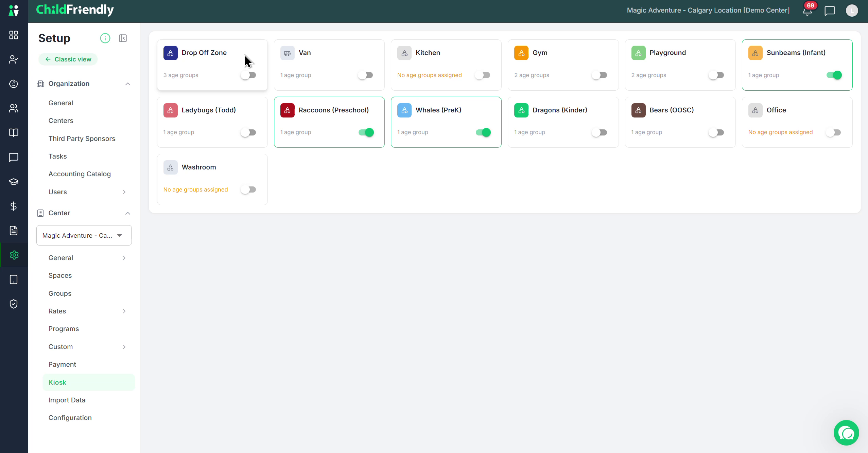Open the Spaces menu item
The height and width of the screenshot is (453, 868).
60,275
